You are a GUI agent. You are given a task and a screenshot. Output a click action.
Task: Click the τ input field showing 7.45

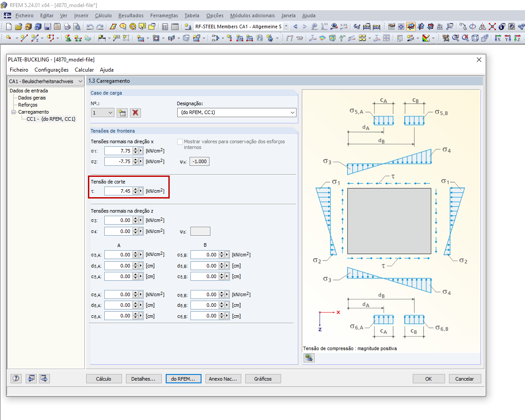[x=118, y=191]
